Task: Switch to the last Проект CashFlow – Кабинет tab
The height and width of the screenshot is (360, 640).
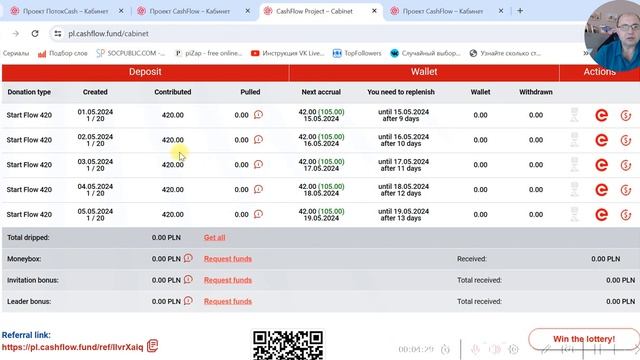Action: coord(443,11)
